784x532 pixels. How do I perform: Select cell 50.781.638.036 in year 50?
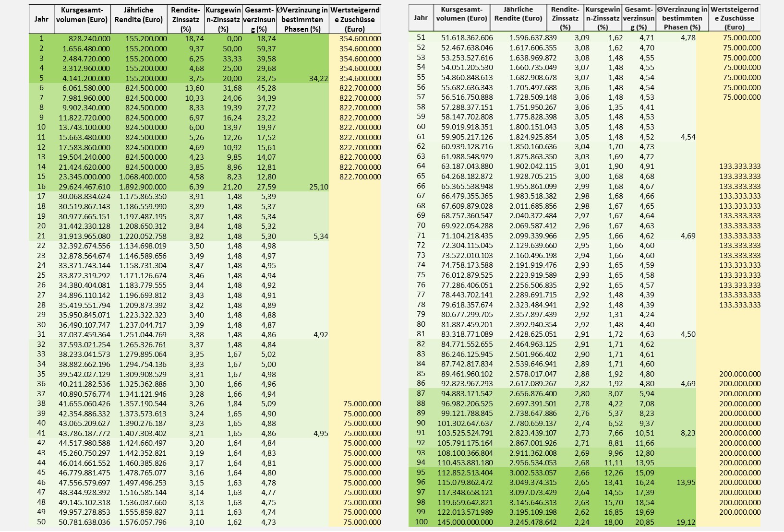click(x=84, y=522)
